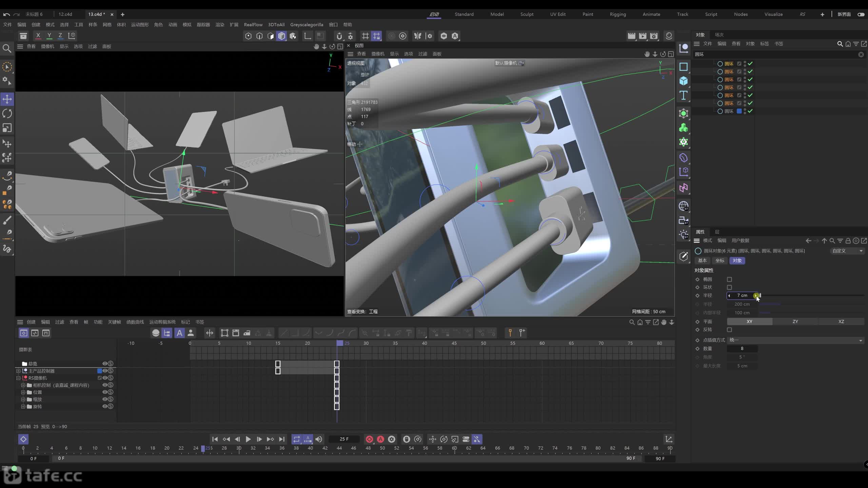Enable the 反转 checkbox

pos(729,330)
